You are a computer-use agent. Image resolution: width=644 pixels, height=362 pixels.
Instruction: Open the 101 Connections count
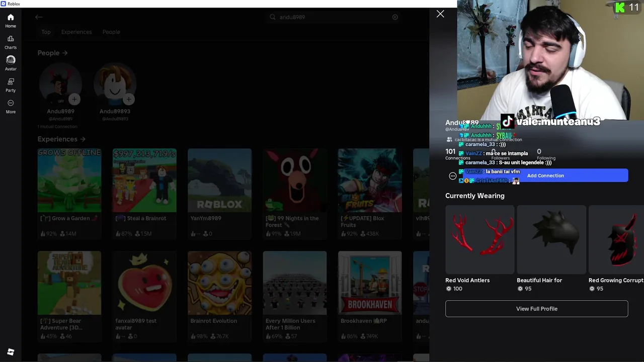[x=457, y=154]
